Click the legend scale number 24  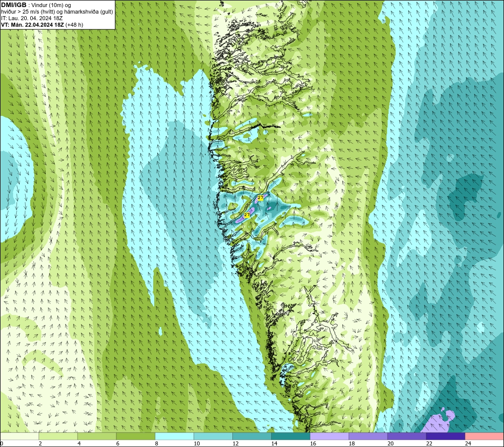click(x=468, y=443)
